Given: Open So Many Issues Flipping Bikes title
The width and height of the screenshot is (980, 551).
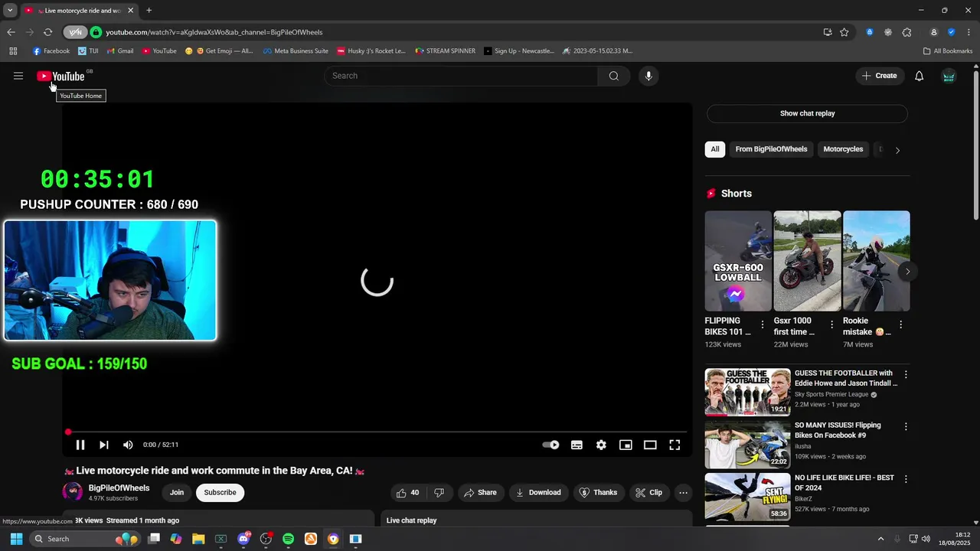Looking at the screenshot, I should 838,430.
